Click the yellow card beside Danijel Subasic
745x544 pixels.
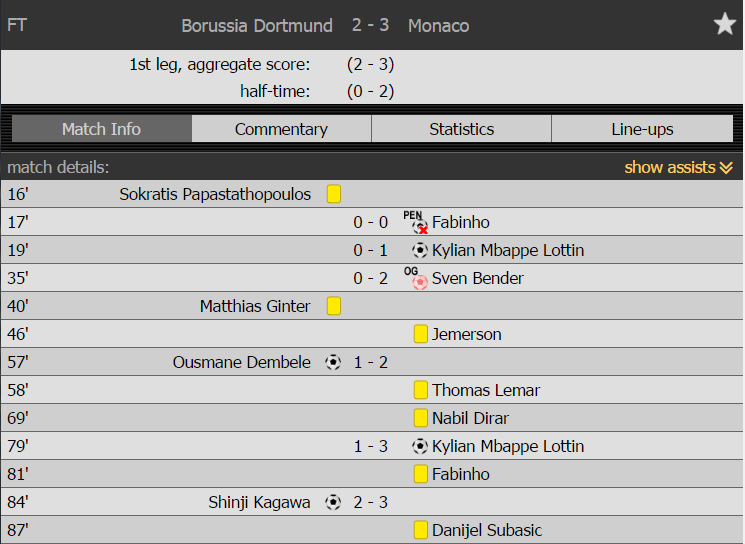420,530
